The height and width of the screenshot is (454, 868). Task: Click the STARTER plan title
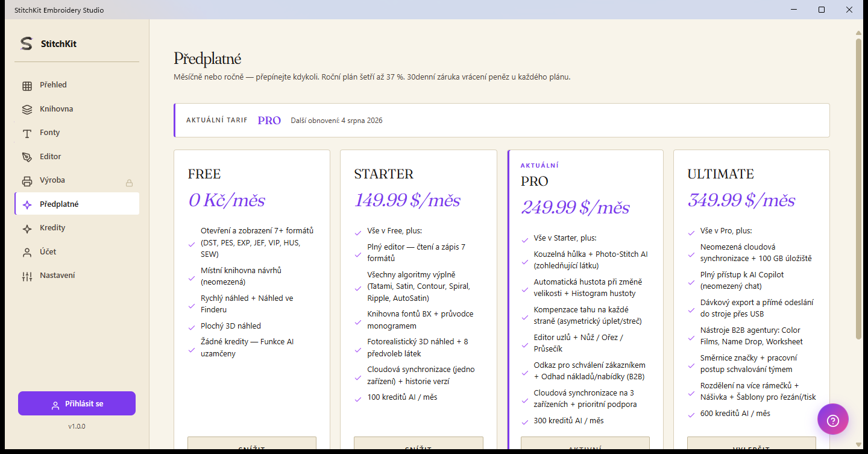pos(383,174)
